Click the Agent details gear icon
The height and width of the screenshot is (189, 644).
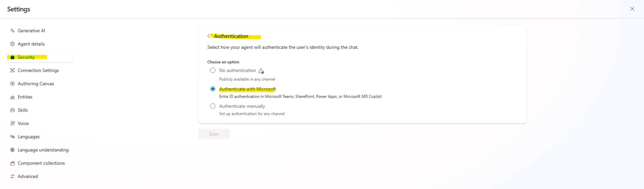point(12,44)
